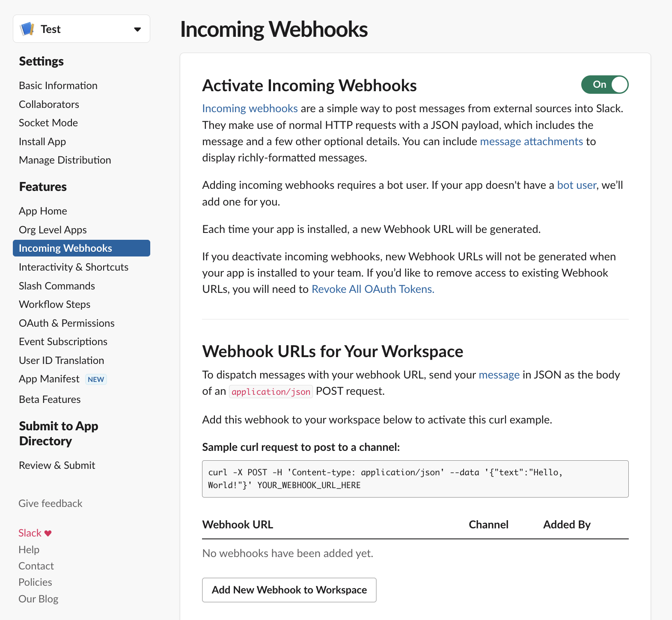672x620 pixels.
Task: Open Basic Information settings page
Action: (58, 86)
